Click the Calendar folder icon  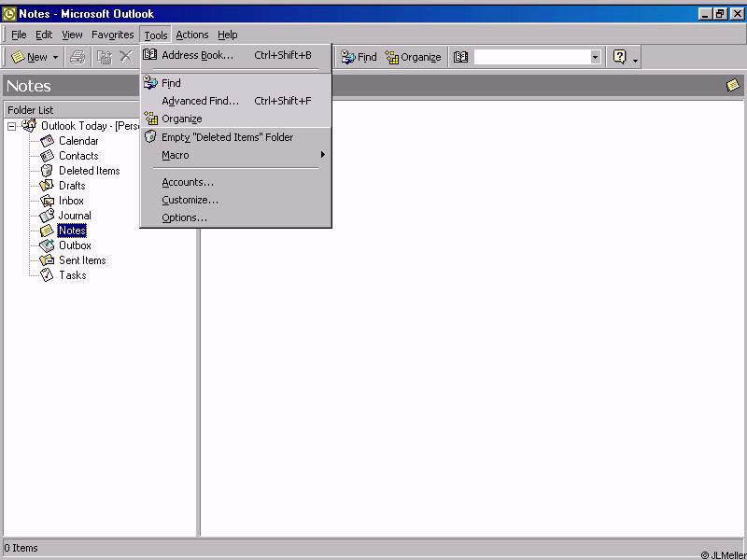pyautogui.click(x=47, y=141)
